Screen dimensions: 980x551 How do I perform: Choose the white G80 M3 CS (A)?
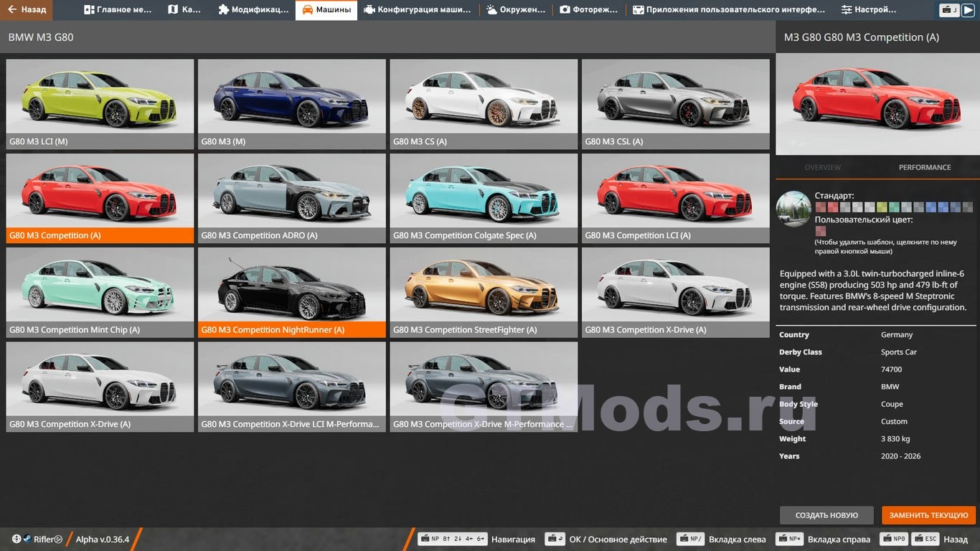pos(484,104)
